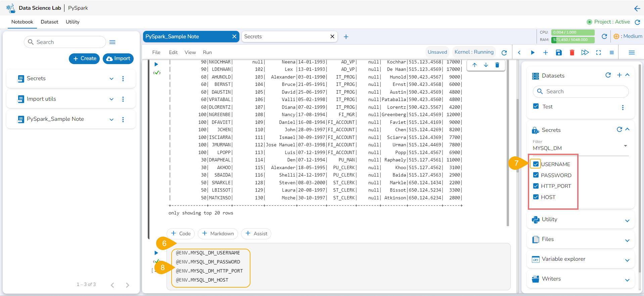Toggle the HTTP_PORT secret checkbox

coord(536,186)
